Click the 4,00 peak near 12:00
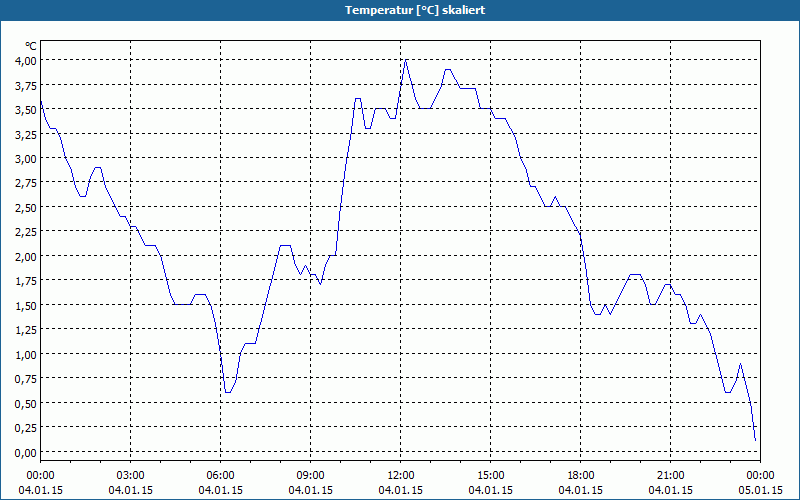This screenshot has width=800, height=500. (406, 60)
